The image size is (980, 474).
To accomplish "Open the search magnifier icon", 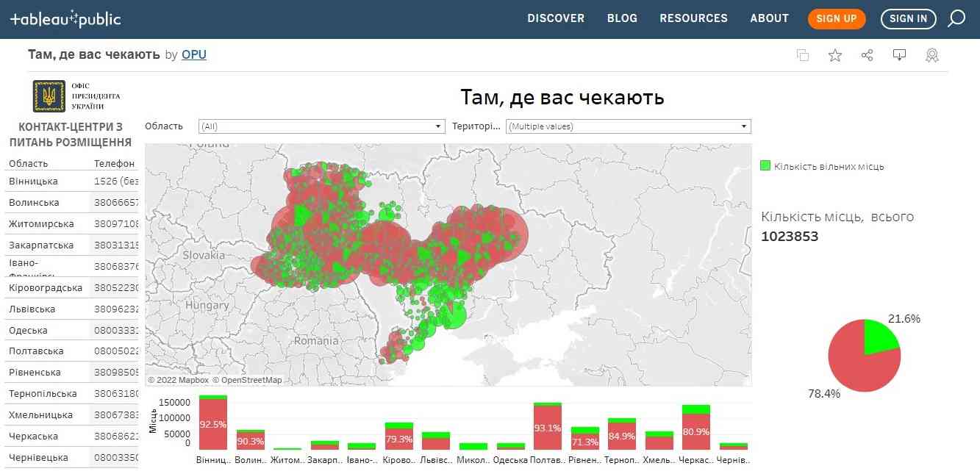I will pyautogui.click(x=956, y=19).
